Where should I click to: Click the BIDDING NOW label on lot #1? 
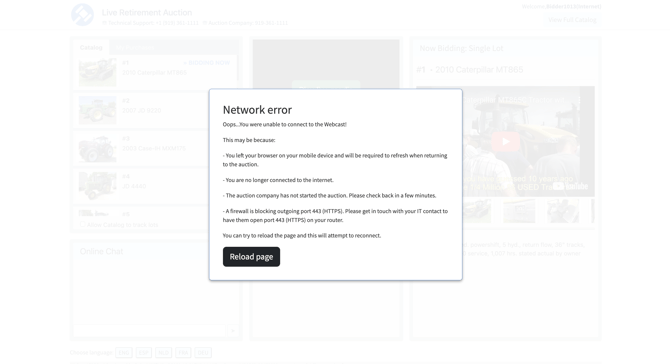[x=207, y=63]
